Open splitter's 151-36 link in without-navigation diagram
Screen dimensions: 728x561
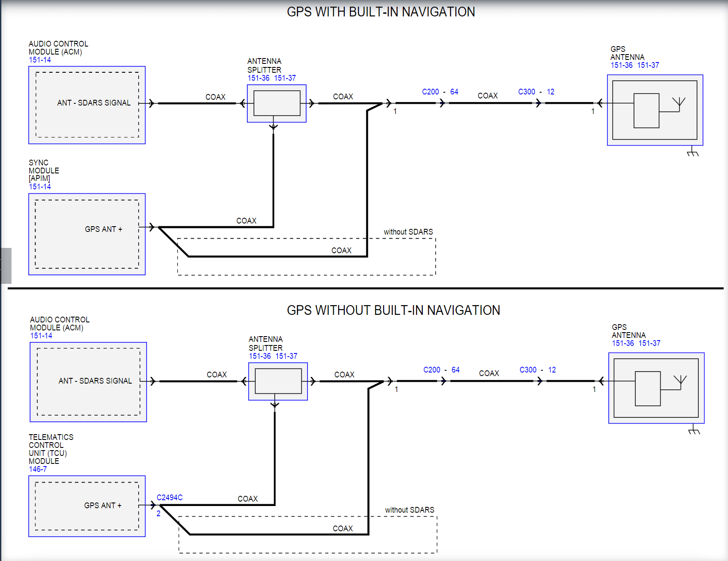pos(260,356)
